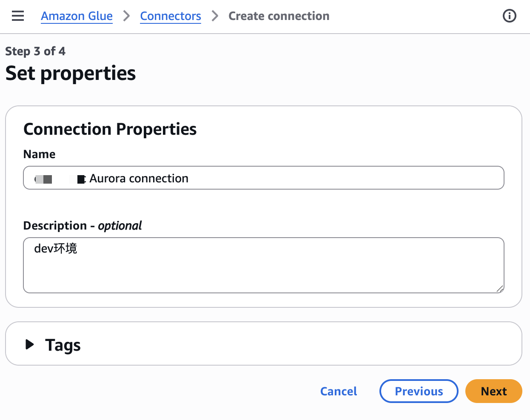Click the breadcrumb chevron after Connectors
530x420 pixels.
coord(215,16)
